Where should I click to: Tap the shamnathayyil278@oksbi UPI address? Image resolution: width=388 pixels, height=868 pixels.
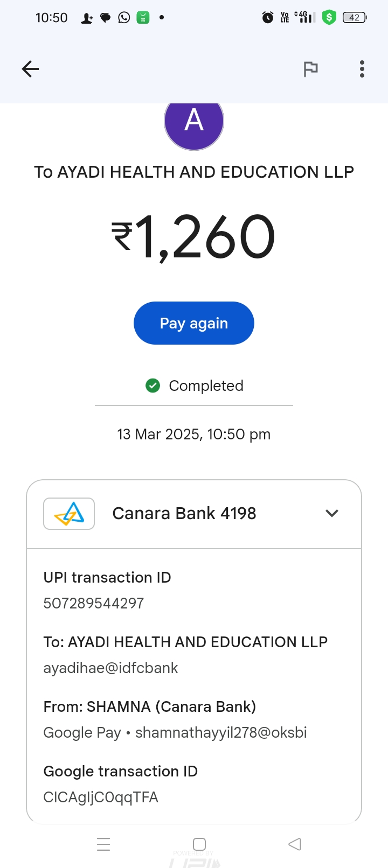point(221,732)
